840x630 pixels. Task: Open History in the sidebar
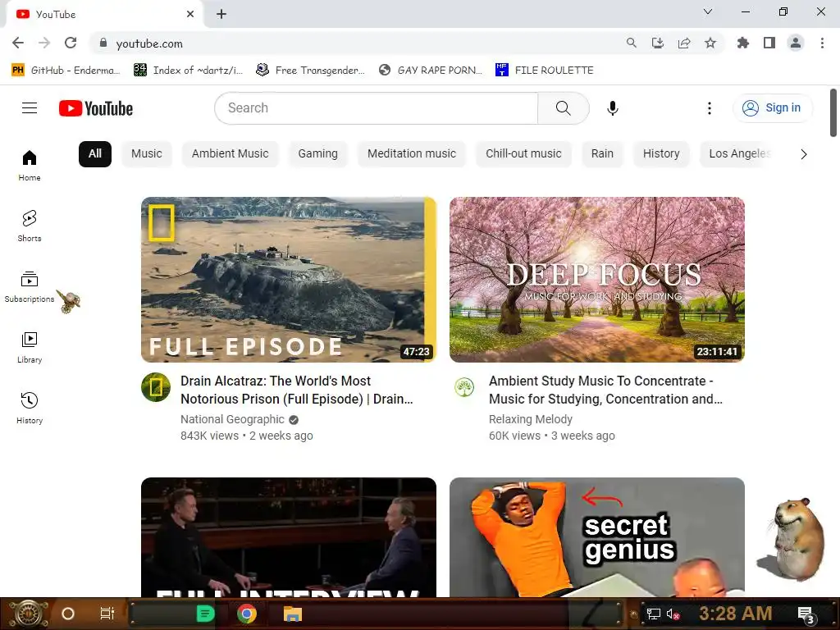click(x=30, y=409)
